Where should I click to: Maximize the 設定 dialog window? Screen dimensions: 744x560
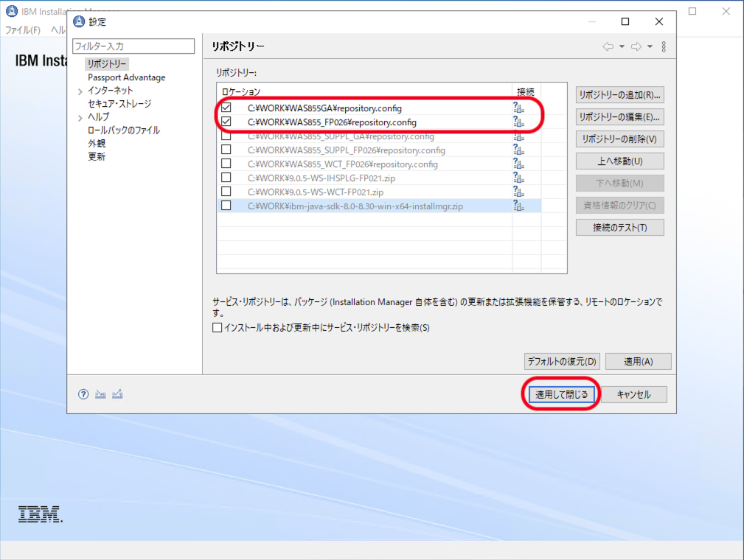[625, 21]
